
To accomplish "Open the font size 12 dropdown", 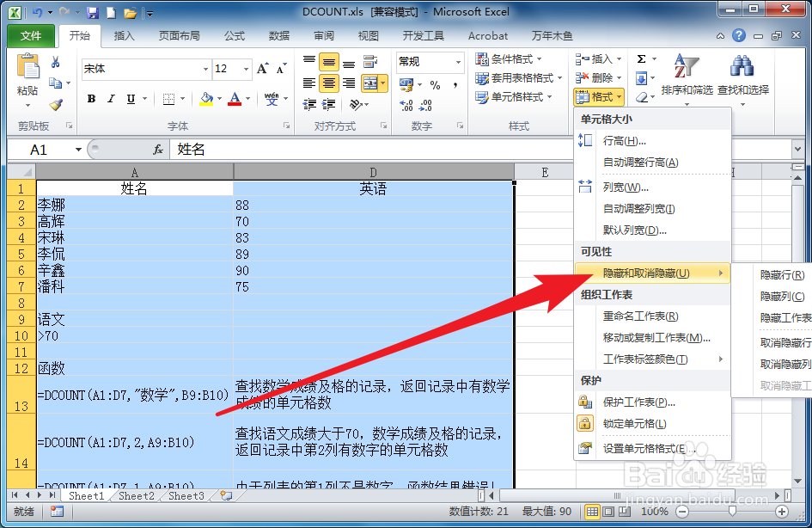I will (x=246, y=69).
